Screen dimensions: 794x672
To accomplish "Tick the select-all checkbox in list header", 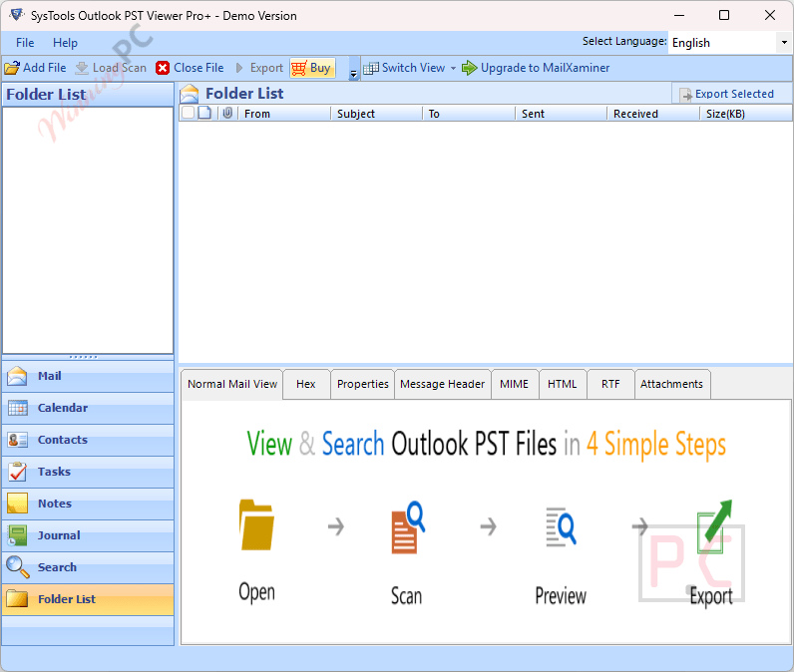I will click(x=188, y=113).
